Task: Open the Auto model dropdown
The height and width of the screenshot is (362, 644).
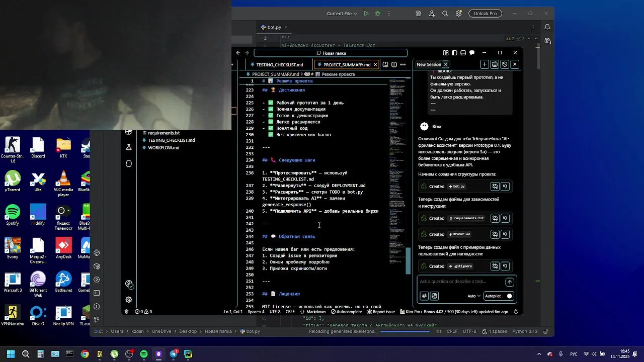Action: [474, 296]
